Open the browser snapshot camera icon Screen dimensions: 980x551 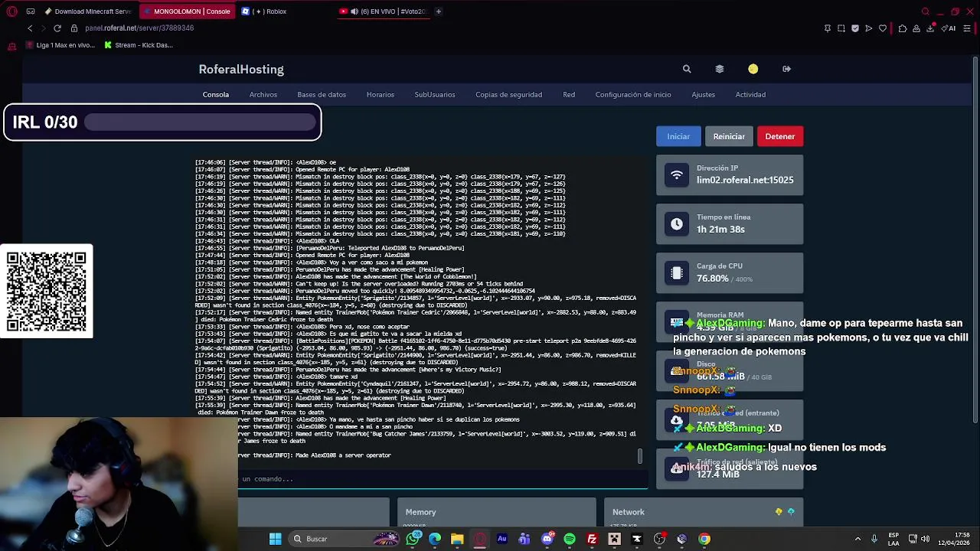(841, 28)
